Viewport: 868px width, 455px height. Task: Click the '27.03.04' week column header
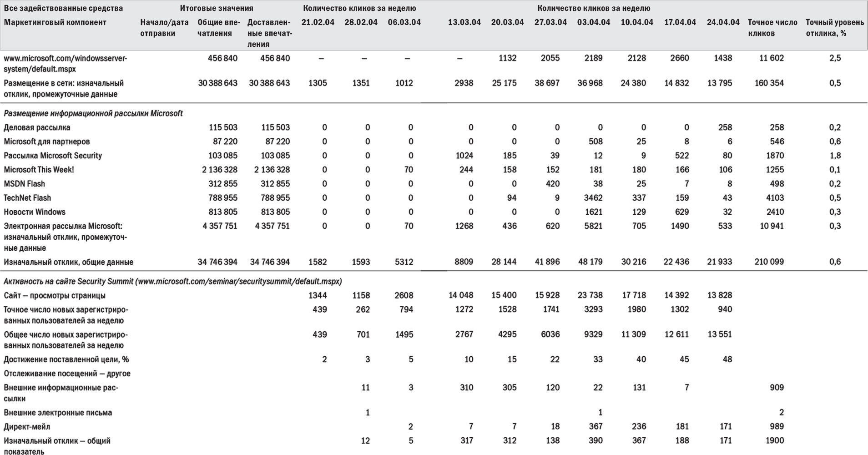550,22
